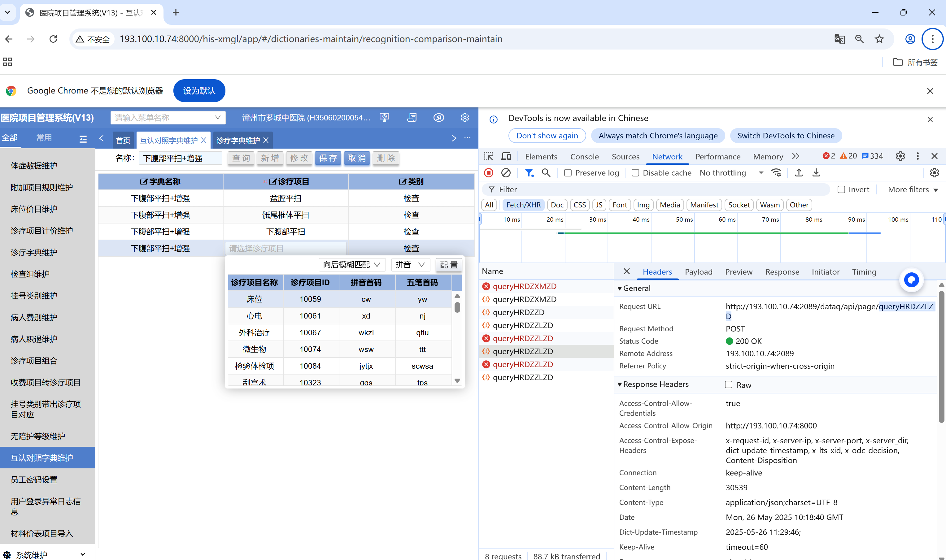Stop recording the network log
This screenshot has width=946, height=560.
coord(488,173)
